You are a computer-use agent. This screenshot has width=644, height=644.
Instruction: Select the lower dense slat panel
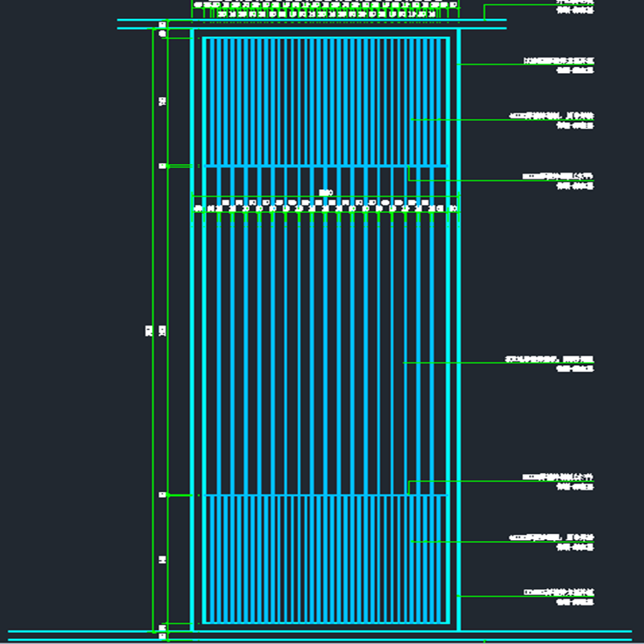coord(325,558)
